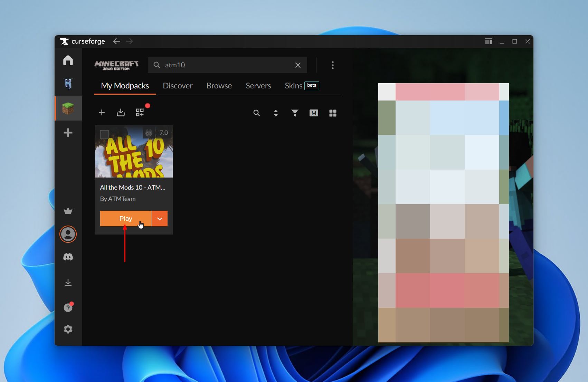
Task: Go to the CurseForge home icon
Action: pyautogui.click(x=68, y=60)
